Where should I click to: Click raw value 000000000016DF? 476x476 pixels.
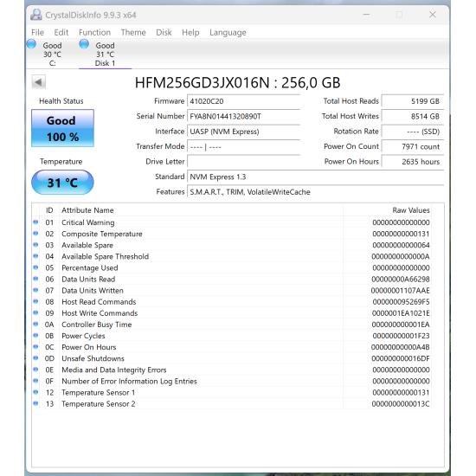(x=401, y=358)
